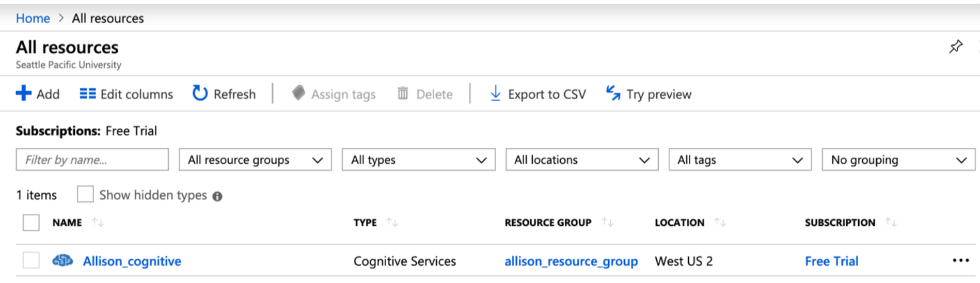
Task: Open the ellipsis menu for Allison_cognitive row
Action: click(960, 260)
